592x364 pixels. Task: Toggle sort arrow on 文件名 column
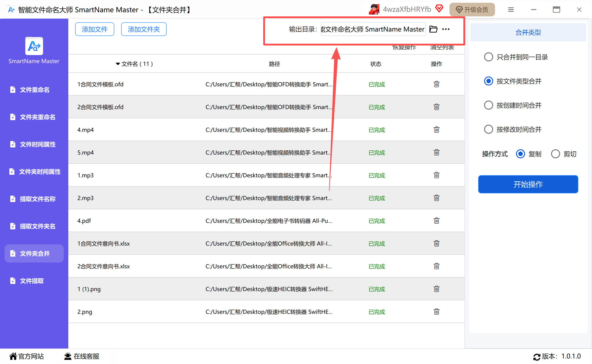coord(118,64)
